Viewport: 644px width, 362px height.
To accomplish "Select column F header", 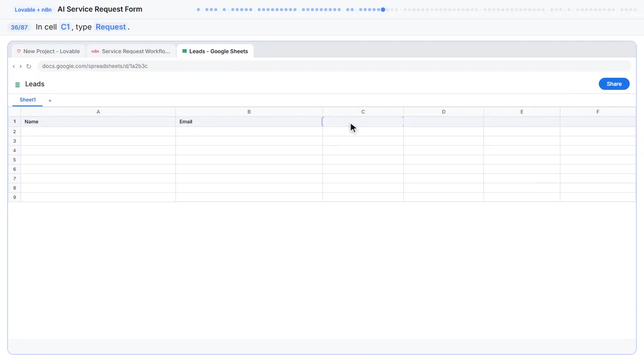I will 598,112.
